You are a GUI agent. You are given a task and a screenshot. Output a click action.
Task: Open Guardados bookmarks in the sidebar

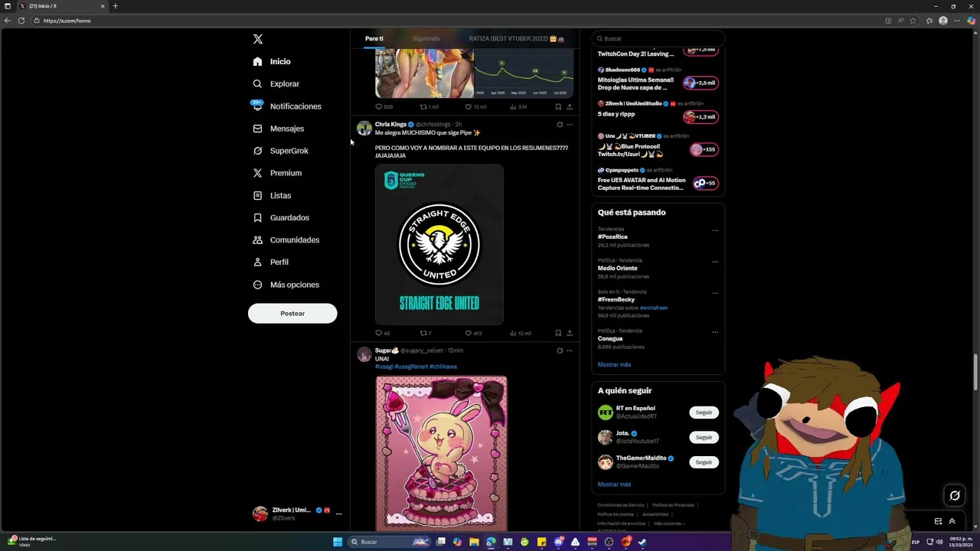click(281, 217)
